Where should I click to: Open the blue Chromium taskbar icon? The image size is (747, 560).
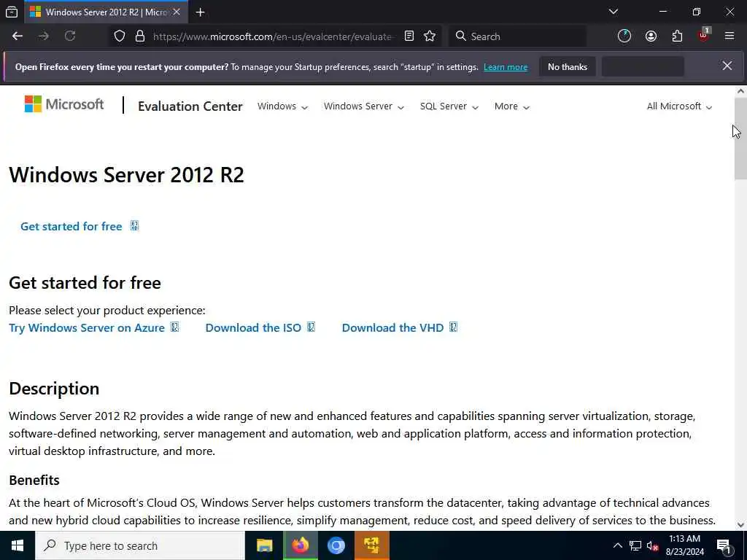[336, 545]
